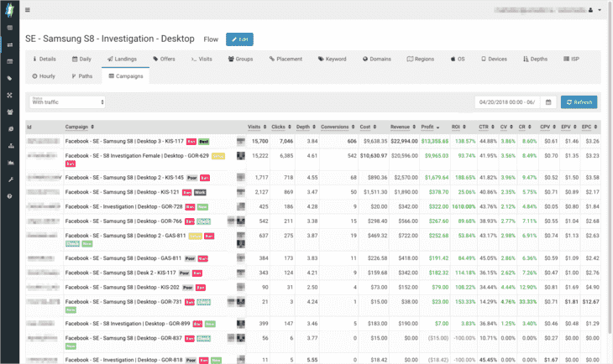The height and width of the screenshot is (364, 613).
Task: Open the Paths tab
Action: pyautogui.click(x=81, y=76)
